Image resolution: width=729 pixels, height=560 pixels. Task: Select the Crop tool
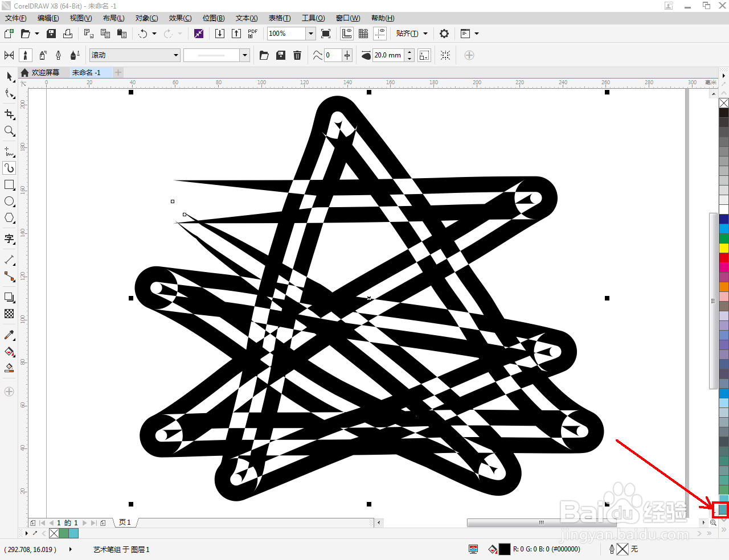9,114
